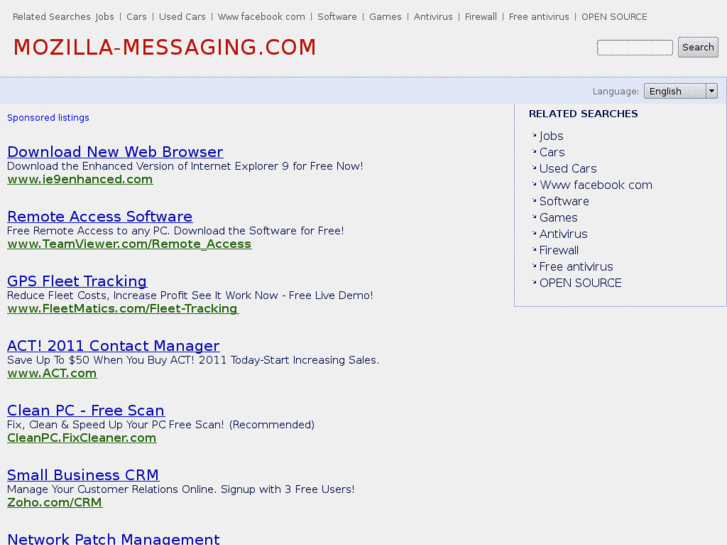Viewport: 727px width, 545px height.
Task: Open the Download New Web Browser ad
Action: [115, 152]
